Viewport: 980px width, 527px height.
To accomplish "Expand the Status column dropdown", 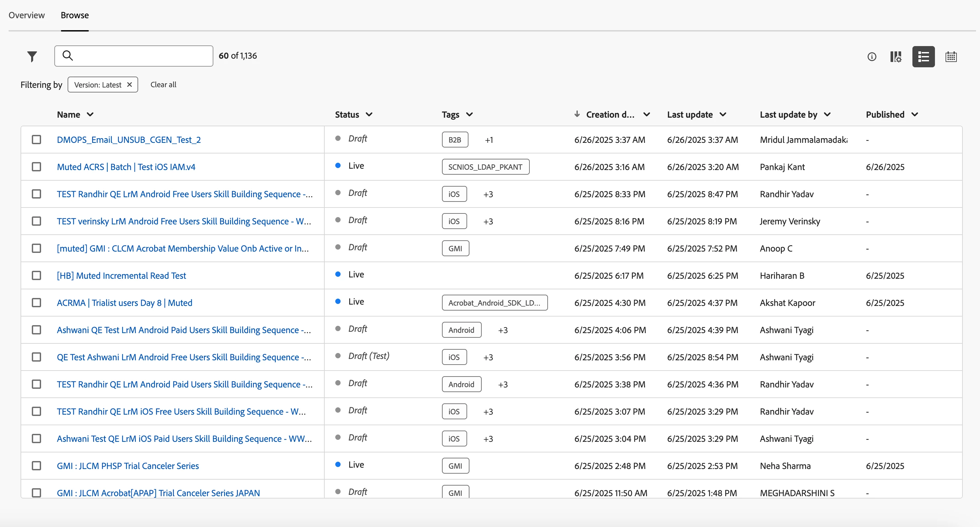I will tap(369, 115).
